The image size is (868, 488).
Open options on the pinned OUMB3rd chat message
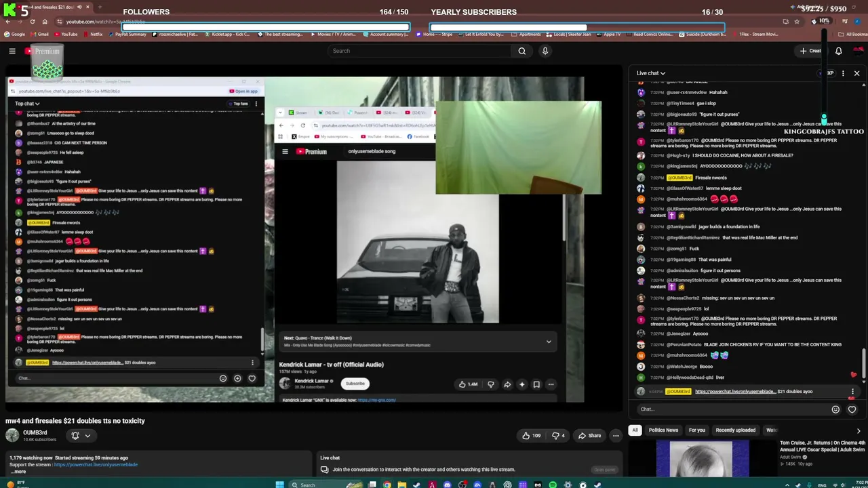(x=852, y=392)
